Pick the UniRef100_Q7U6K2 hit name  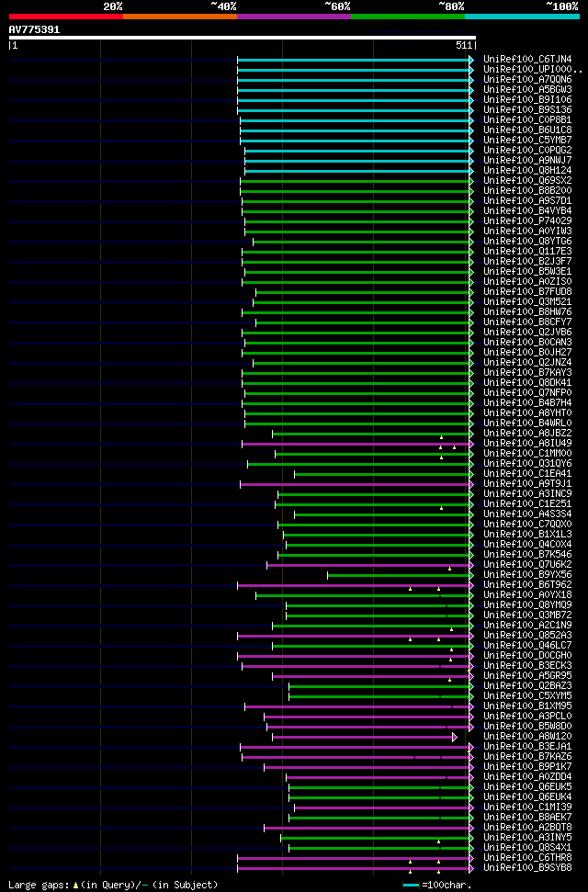(527, 566)
